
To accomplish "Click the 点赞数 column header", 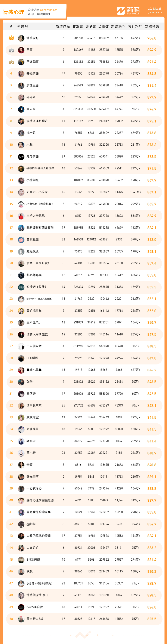I will 103,26.
